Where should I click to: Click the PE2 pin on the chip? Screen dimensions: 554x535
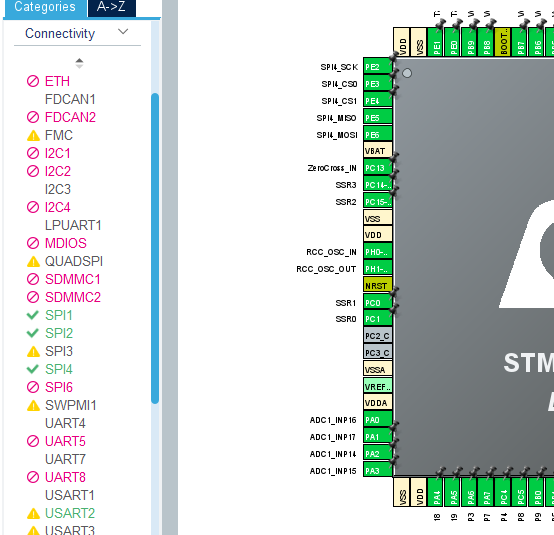click(377, 67)
